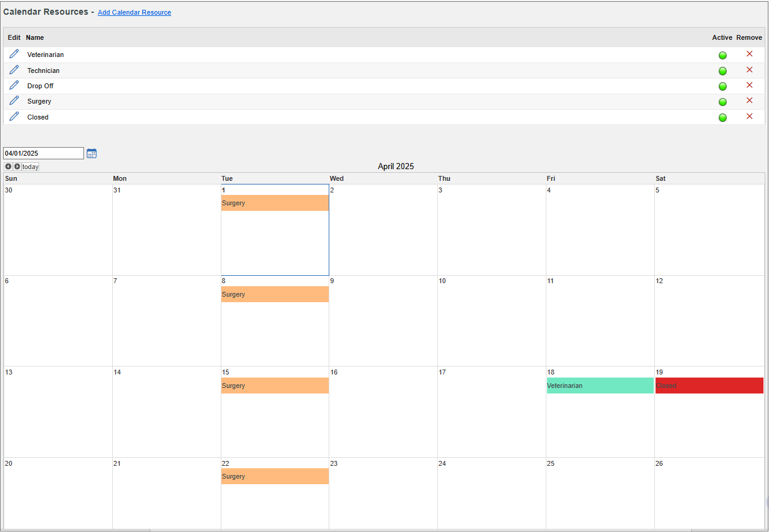Toggle active status for Closed
The width and height of the screenshot is (769, 532).
722,118
